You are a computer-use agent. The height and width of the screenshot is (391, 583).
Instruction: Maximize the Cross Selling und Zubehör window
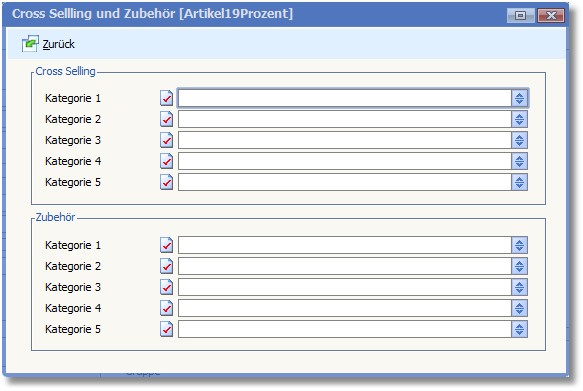521,15
